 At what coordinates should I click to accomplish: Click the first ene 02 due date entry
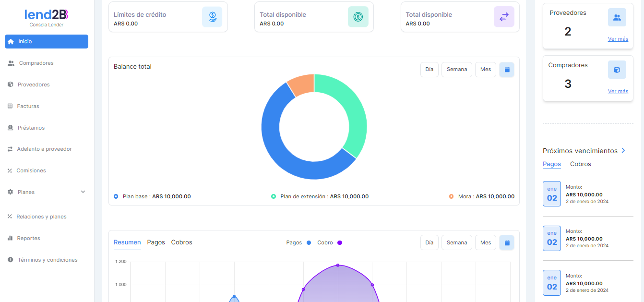[552, 194]
